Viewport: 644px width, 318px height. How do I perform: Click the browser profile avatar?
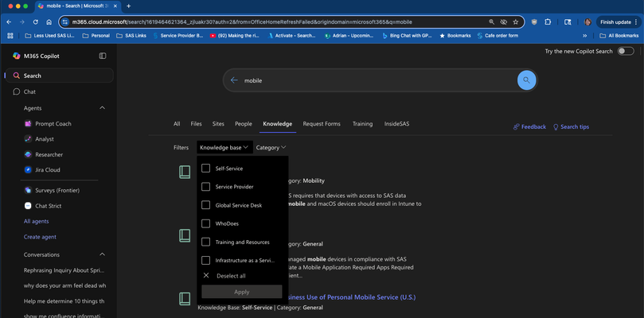point(587,22)
